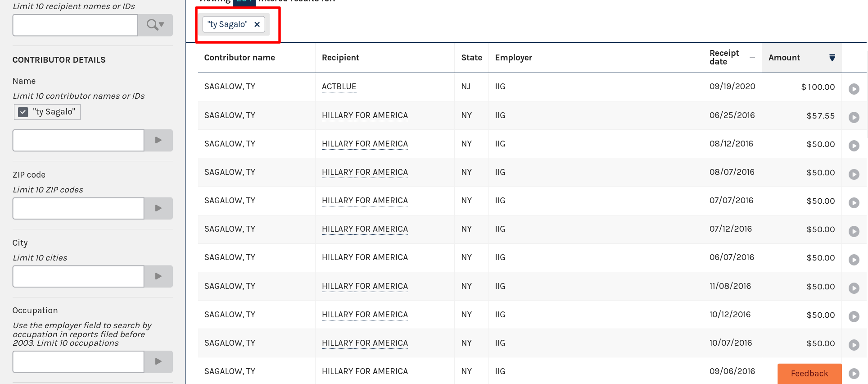Remove the "ty Sagalo" filter tag

click(x=257, y=24)
